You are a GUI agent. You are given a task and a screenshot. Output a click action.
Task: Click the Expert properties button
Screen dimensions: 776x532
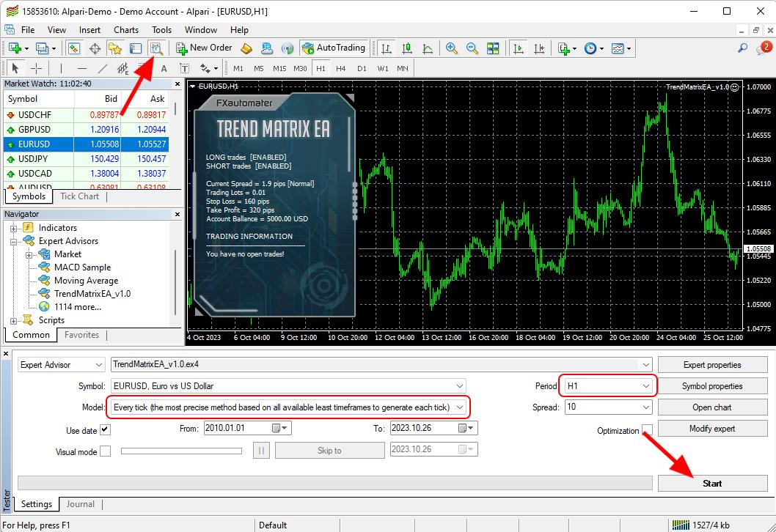pos(712,365)
